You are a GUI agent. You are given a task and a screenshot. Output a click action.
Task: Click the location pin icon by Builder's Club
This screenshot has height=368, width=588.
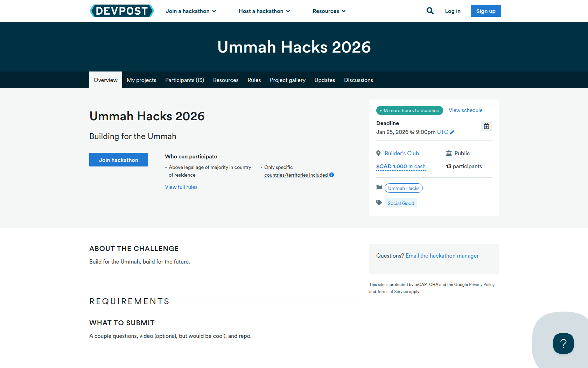[x=378, y=153]
